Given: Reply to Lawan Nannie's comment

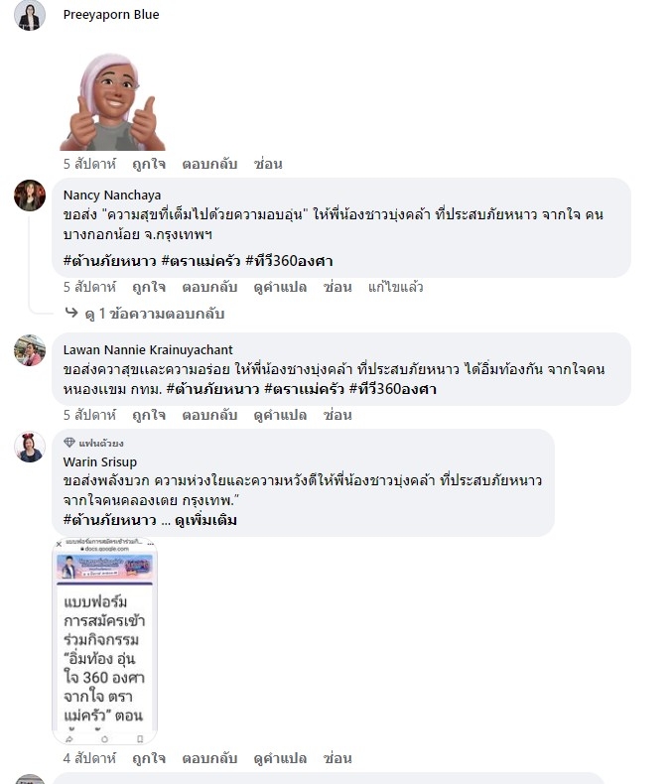Looking at the screenshot, I should pos(209,415).
